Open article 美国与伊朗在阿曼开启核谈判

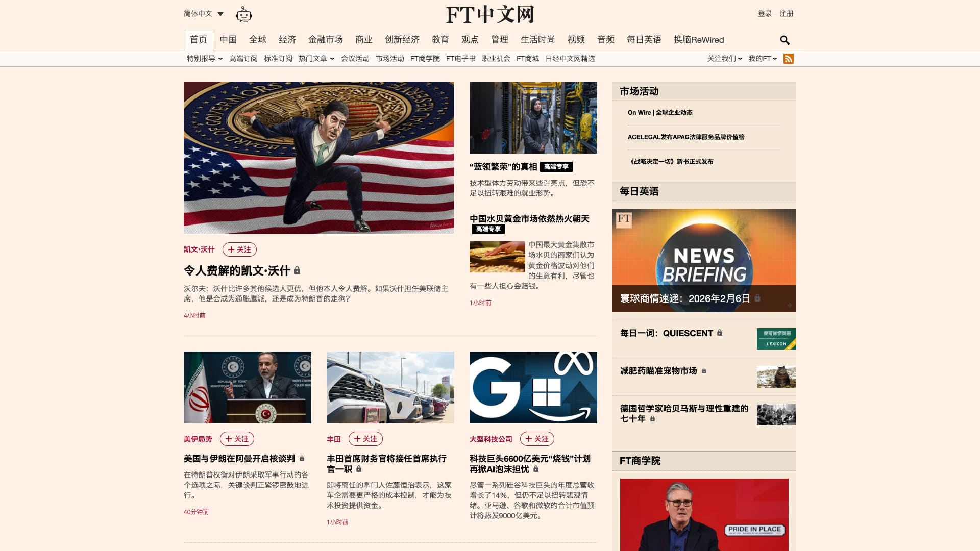click(239, 459)
